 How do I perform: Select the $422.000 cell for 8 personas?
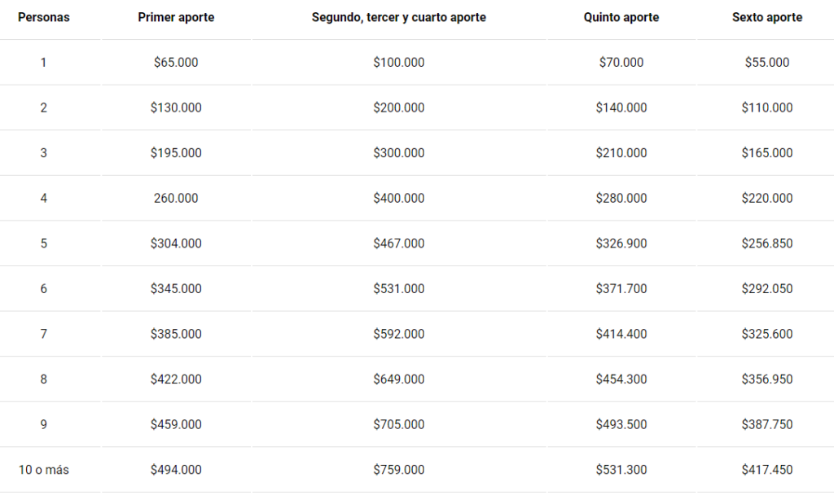pyautogui.click(x=176, y=379)
